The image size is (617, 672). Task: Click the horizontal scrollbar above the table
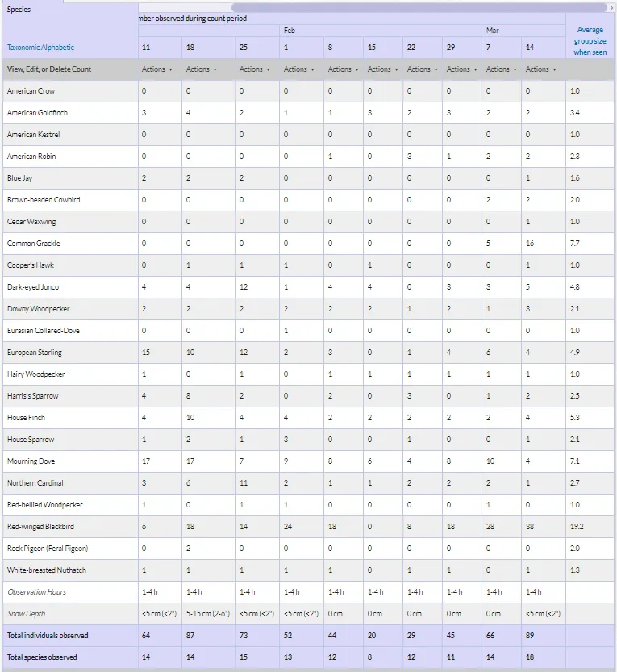419,7
